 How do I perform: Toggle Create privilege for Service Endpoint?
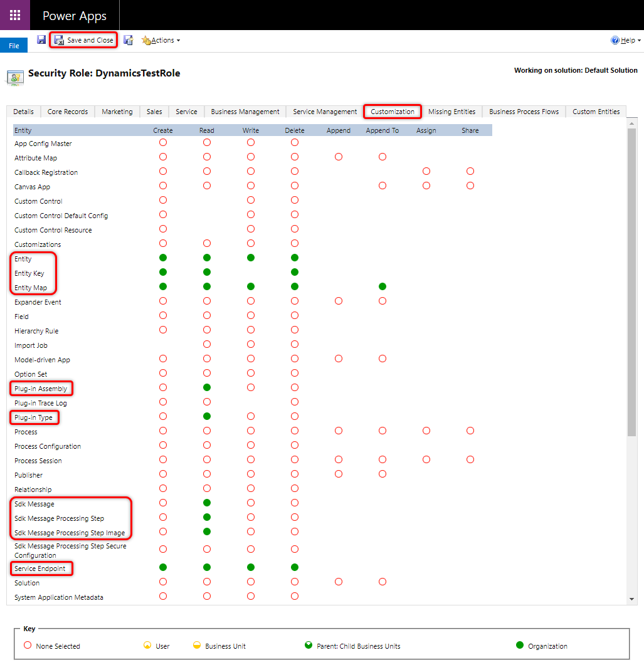(163, 567)
